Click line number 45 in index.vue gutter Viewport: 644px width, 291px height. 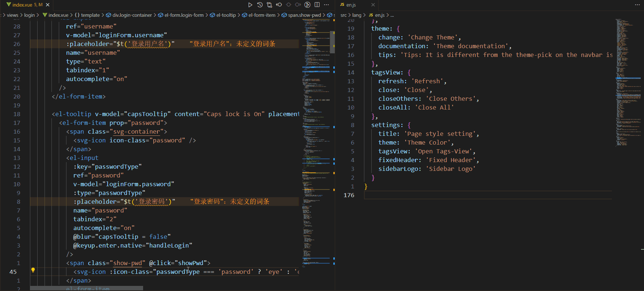13,272
